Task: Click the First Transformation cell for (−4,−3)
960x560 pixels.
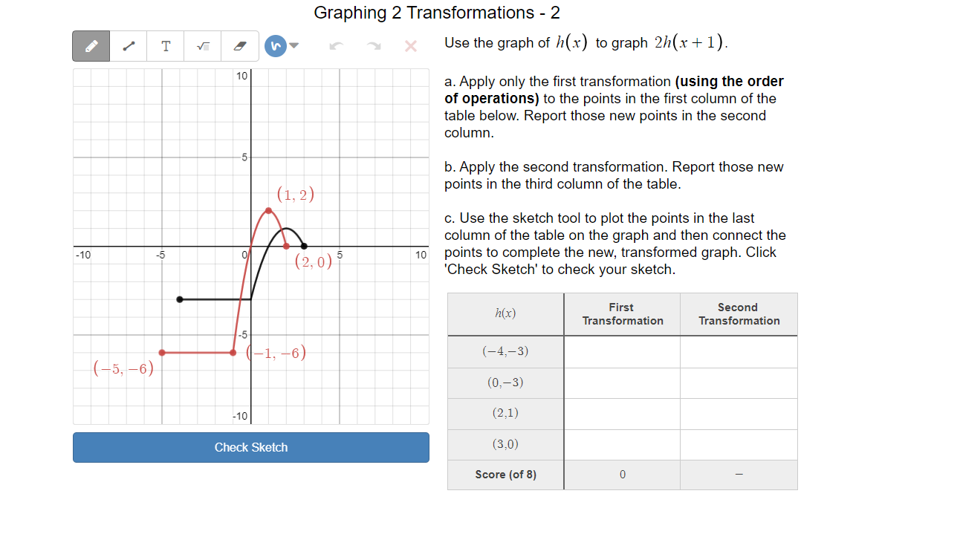Action: click(x=621, y=351)
